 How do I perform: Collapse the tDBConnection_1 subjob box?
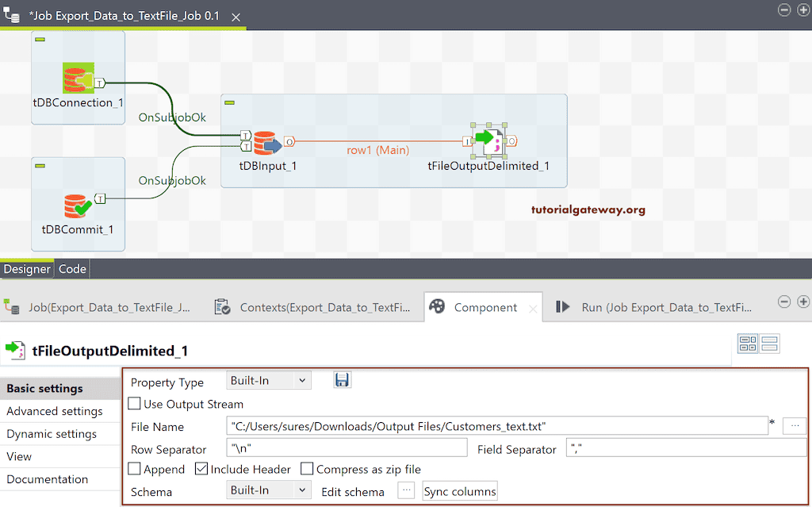[x=40, y=40]
